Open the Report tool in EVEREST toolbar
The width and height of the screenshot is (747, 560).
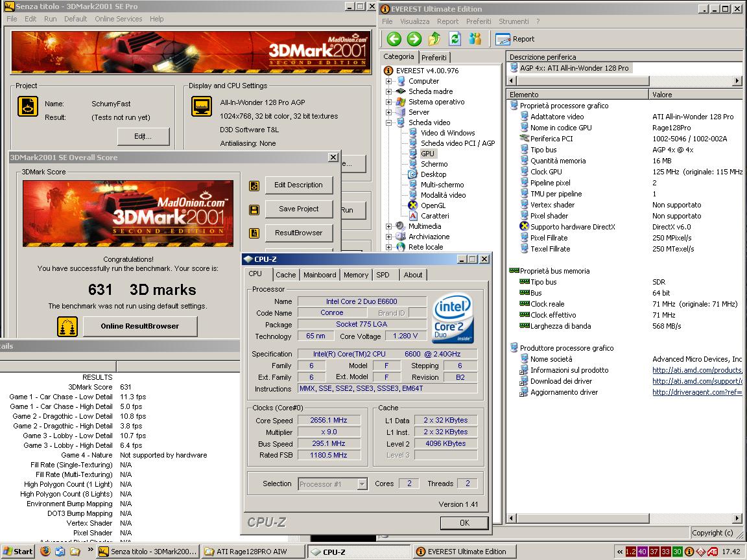[515, 39]
